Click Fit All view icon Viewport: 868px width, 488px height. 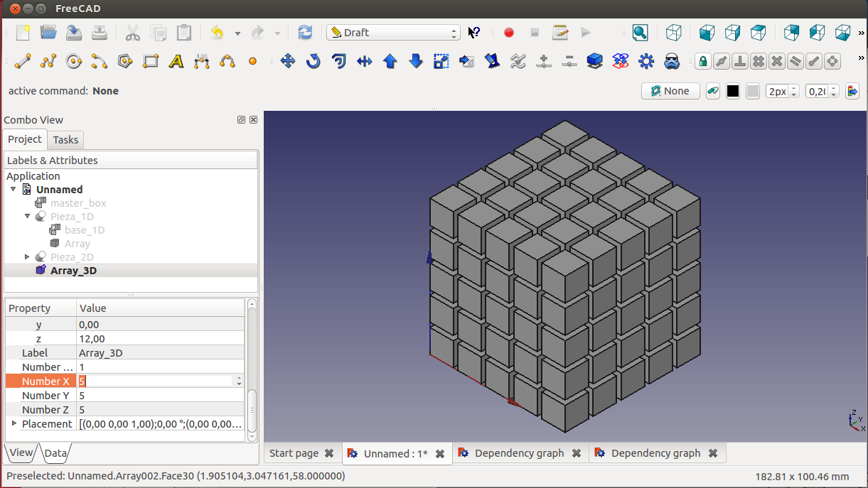click(x=640, y=33)
